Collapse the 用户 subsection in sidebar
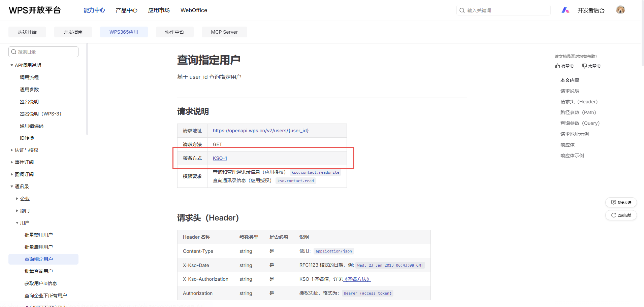This screenshot has height=307, width=644. [17, 223]
